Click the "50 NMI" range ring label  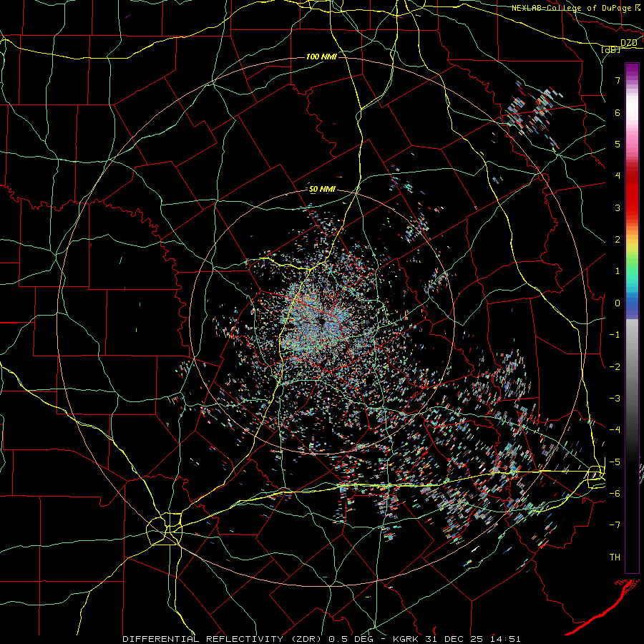click(x=322, y=190)
